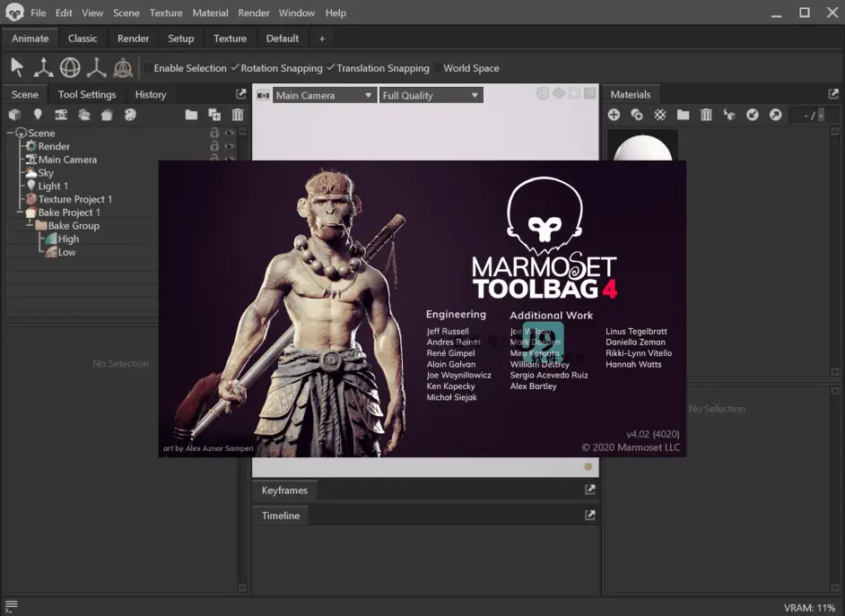Open the History tab
Image resolution: width=845 pixels, height=616 pixels.
coord(151,94)
